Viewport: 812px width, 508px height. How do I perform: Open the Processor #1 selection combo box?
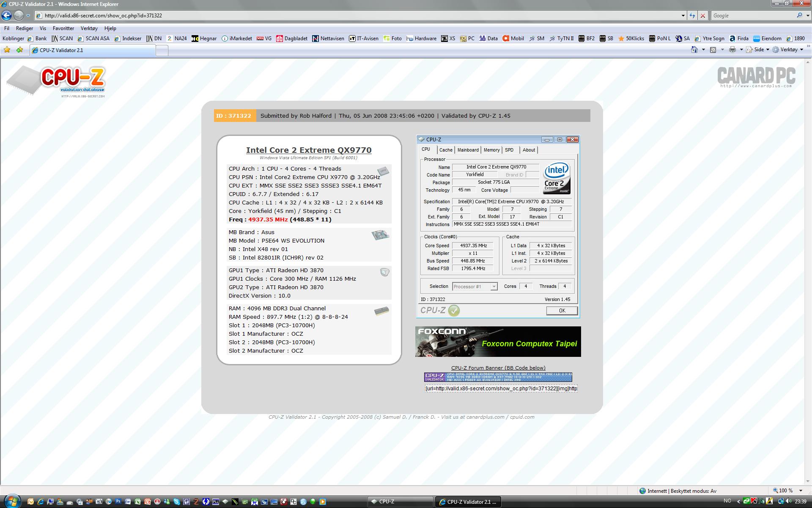475,287
